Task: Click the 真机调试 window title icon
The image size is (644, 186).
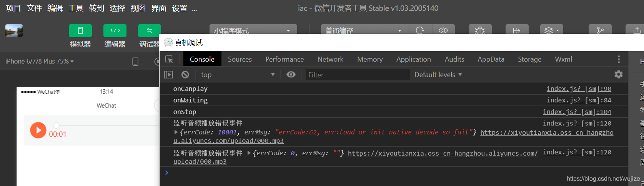Action: [x=168, y=42]
